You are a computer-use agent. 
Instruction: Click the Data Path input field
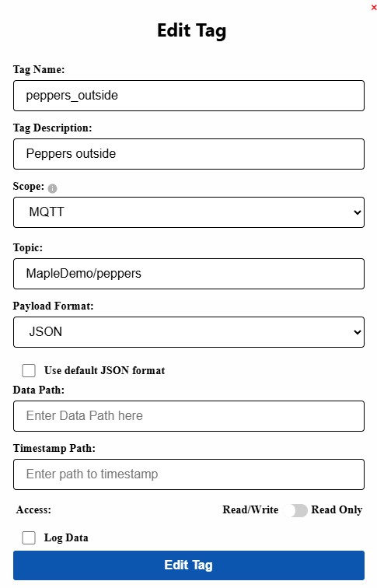click(x=189, y=416)
